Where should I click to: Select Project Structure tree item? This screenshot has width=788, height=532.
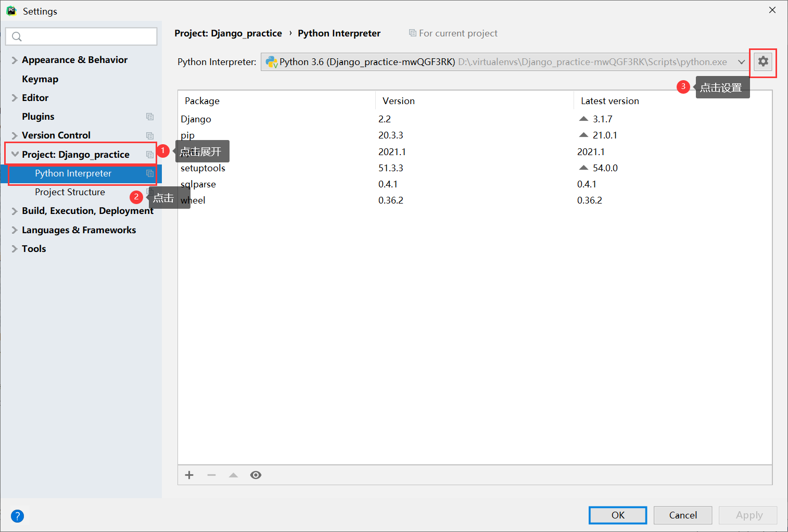click(x=70, y=192)
